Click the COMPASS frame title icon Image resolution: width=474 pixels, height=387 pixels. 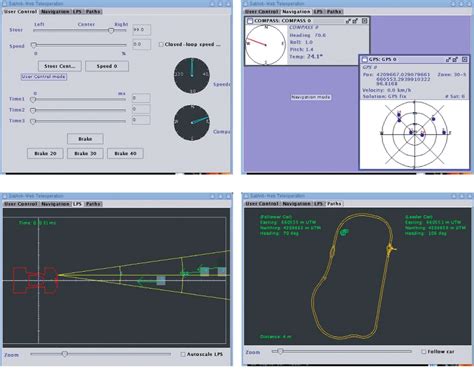tap(250, 21)
